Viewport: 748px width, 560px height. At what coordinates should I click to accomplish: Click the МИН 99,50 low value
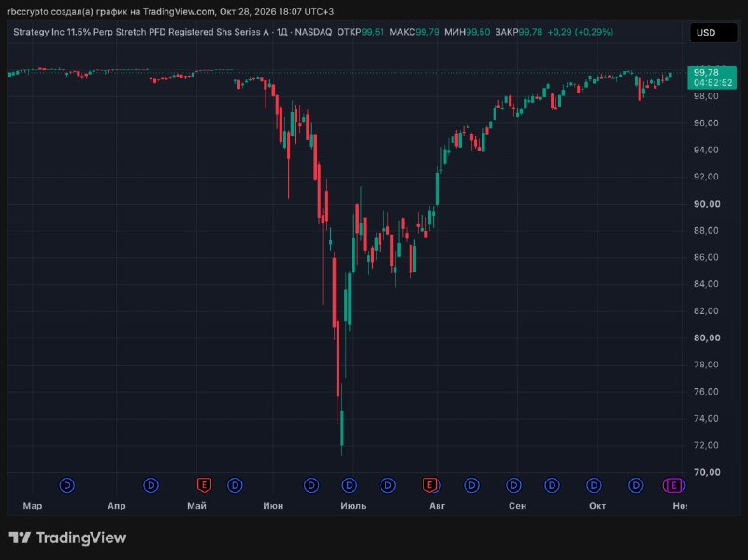click(467, 32)
